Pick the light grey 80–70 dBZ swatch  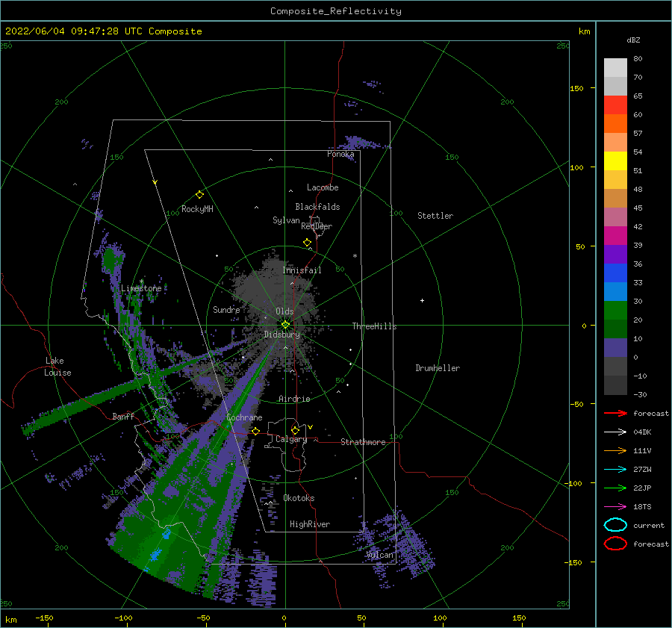click(615, 68)
